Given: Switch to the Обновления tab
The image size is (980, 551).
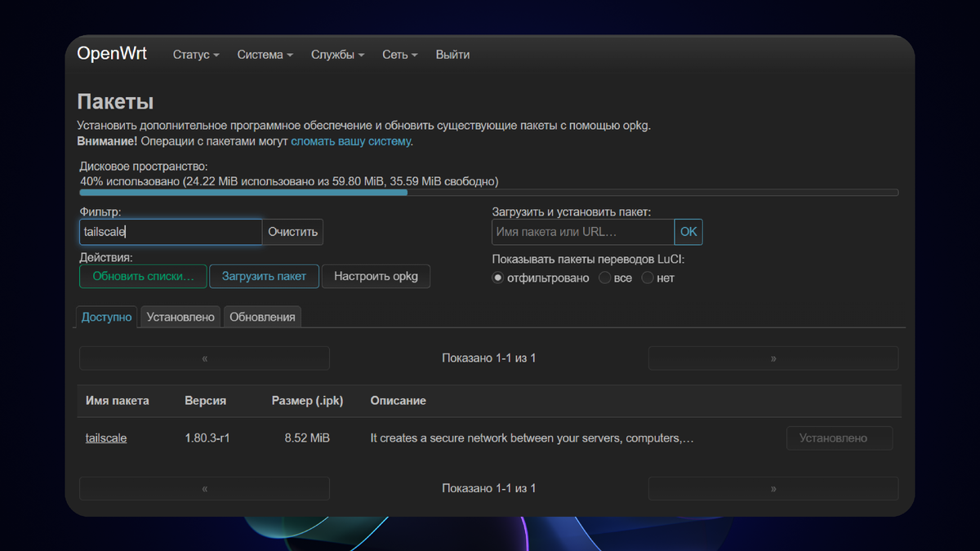Looking at the screenshot, I should point(262,317).
